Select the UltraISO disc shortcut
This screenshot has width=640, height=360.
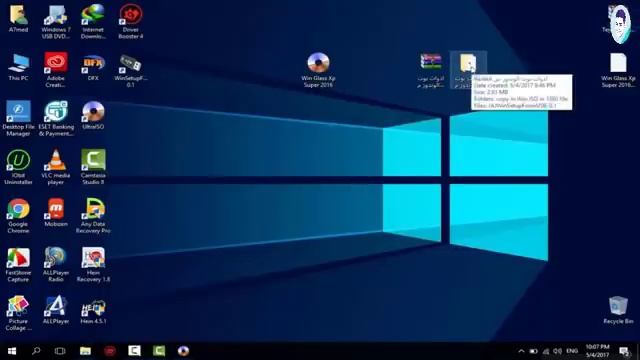click(x=93, y=111)
